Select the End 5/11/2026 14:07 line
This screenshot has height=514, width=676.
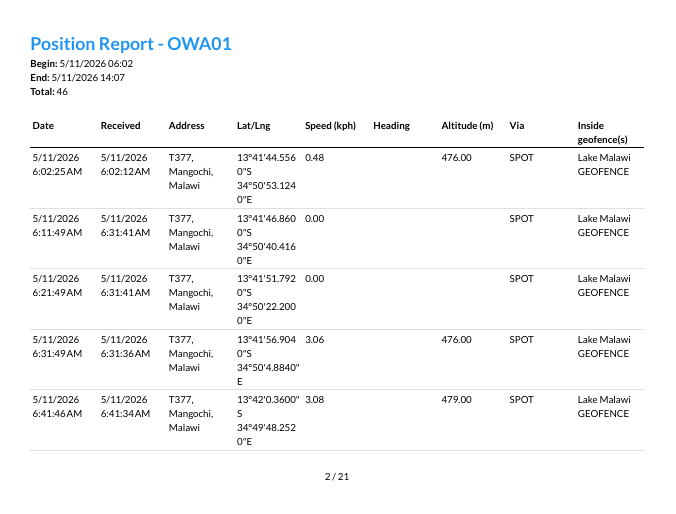click(x=78, y=78)
